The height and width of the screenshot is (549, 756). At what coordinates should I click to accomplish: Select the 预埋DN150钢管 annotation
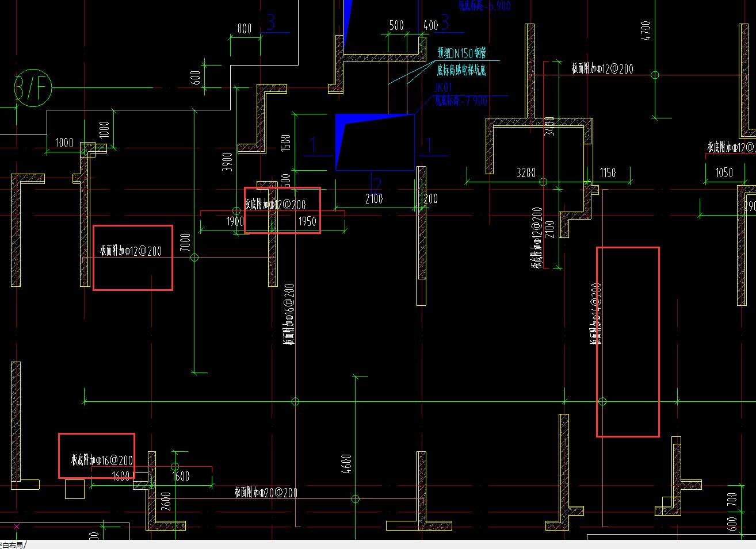pyautogui.click(x=461, y=53)
